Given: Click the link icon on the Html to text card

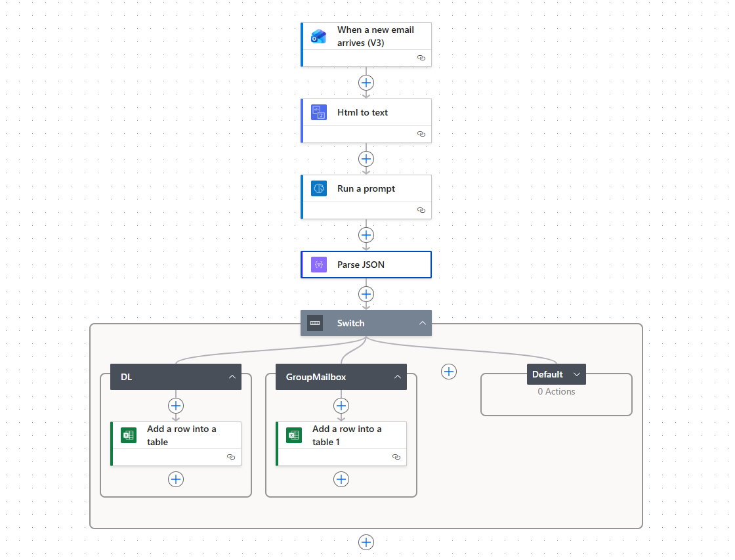Looking at the screenshot, I should (x=421, y=134).
